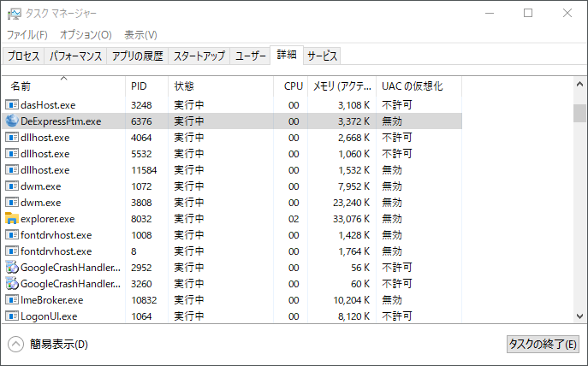Sort processes by the 名前 column header
Screen dimensions: 588x366
[x=21, y=86]
